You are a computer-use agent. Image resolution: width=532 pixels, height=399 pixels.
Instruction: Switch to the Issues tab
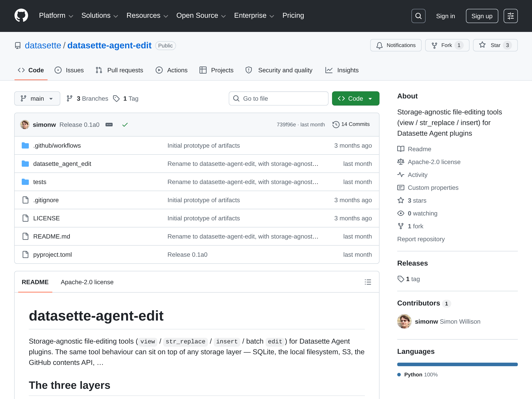pos(69,70)
